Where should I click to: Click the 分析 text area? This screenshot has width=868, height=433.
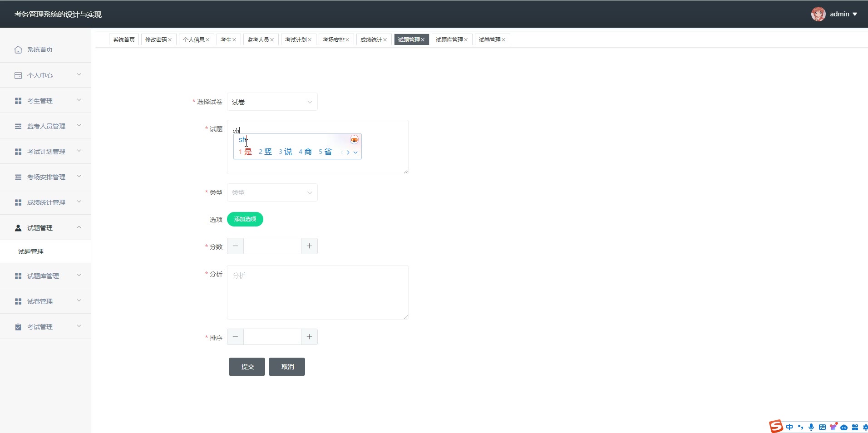pyautogui.click(x=318, y=292)
